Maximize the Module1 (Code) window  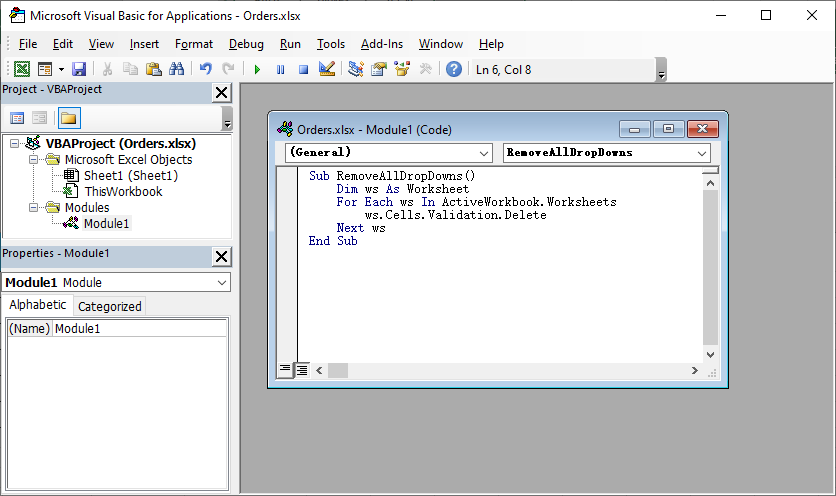click(x=669, y=129)
